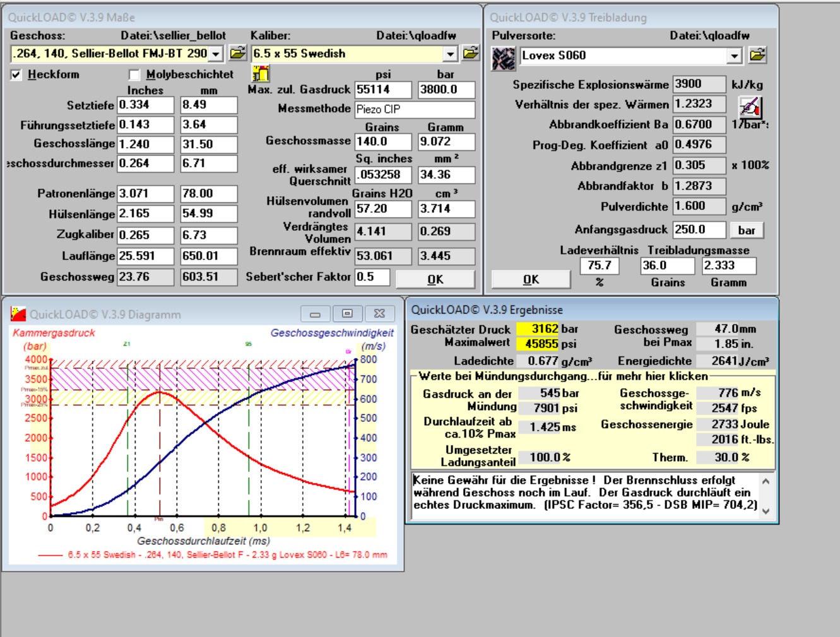Click the Ladedichte value 0.677 g/cm³
The image size is (840, 637).
[x=538, y=361]
